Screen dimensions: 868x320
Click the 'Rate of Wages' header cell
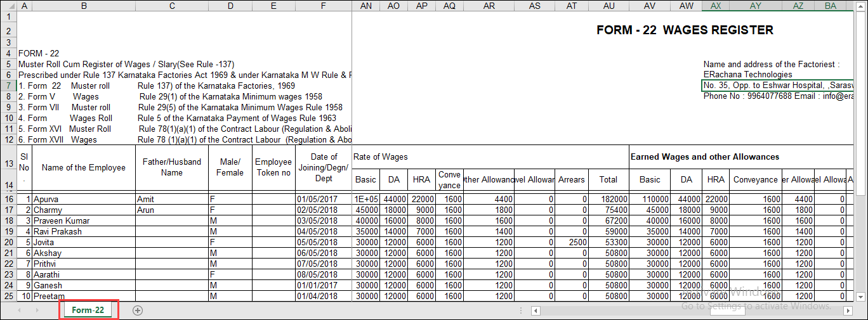490,157
